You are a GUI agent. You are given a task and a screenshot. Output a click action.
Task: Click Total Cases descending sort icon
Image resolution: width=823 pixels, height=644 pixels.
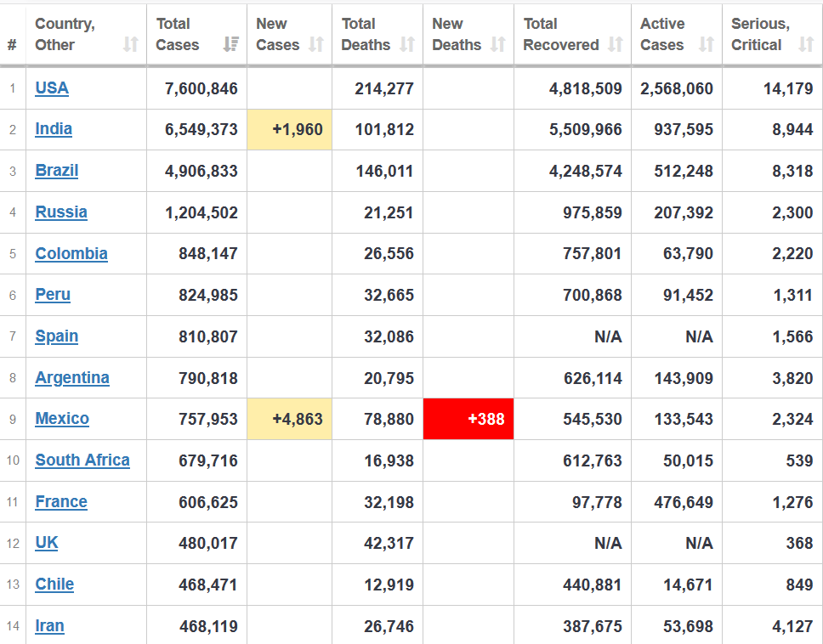click(x=230, y=44)
